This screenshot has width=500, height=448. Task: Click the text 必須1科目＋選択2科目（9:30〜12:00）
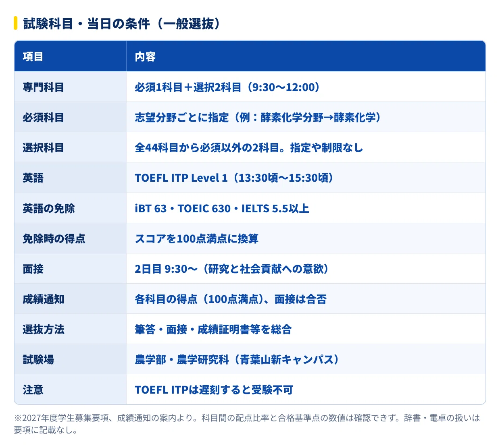[228, 87]
